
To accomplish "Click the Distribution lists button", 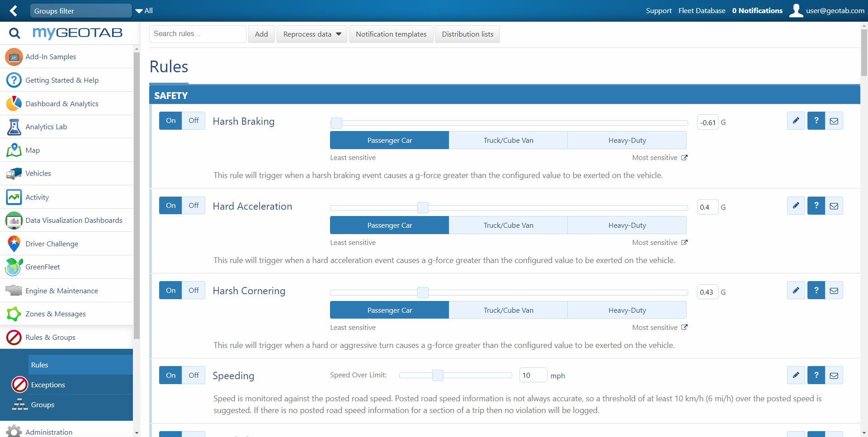I will [467, 34].
